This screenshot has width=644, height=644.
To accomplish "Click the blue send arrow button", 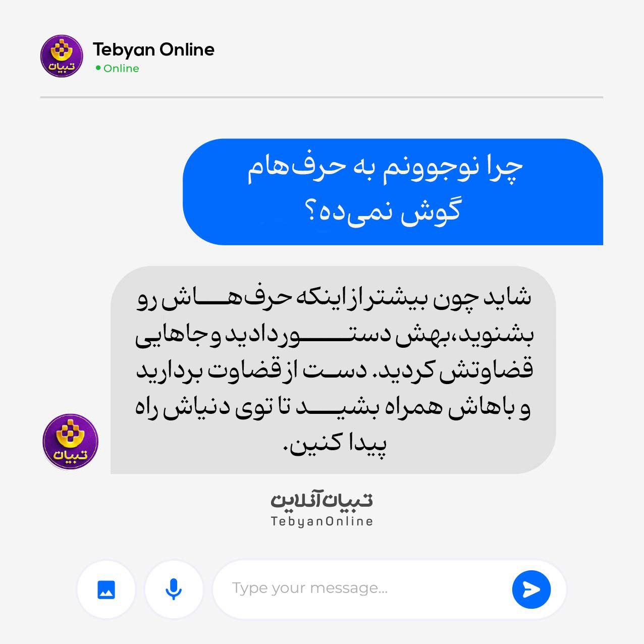I will (531, 589).
